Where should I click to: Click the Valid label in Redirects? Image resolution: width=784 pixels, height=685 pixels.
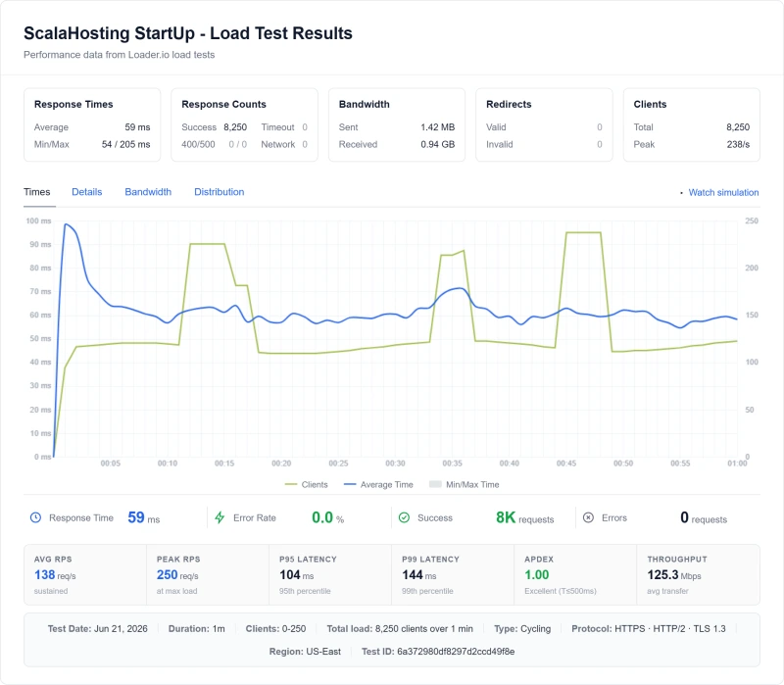pyautogui.click(x=496, y=127)
